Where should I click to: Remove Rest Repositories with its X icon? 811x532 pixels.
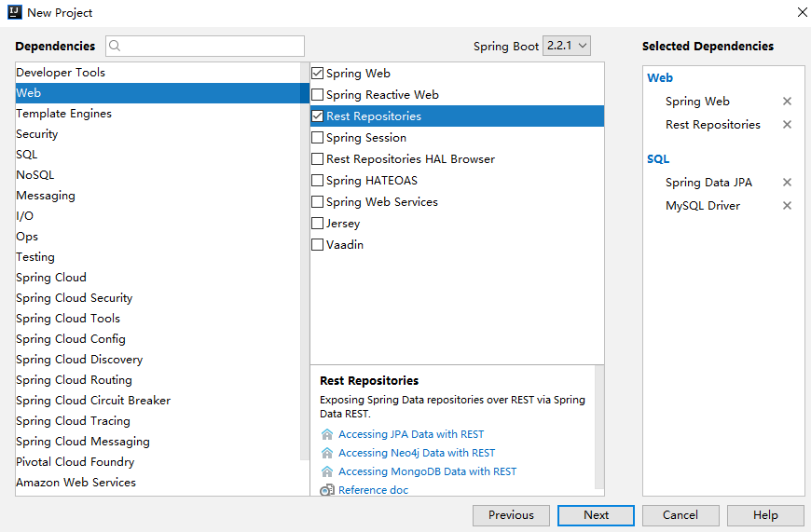coord(787,125)
